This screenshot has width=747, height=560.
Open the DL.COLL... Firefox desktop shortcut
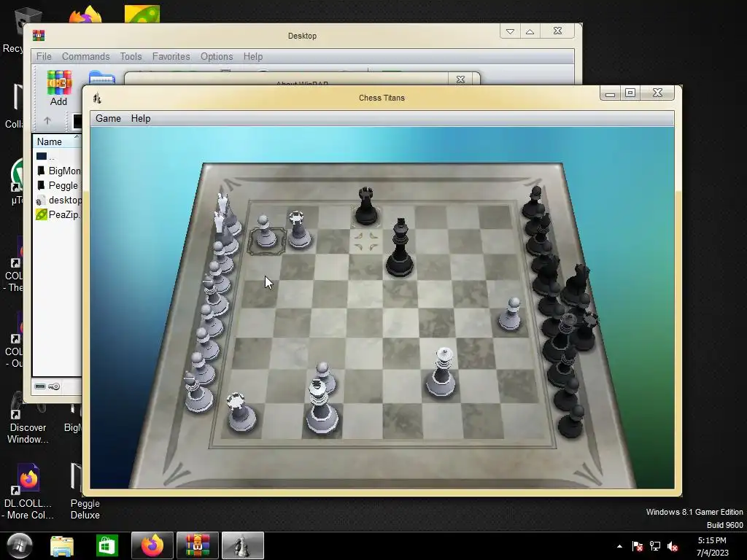pyautogui.click(x=28, y=491)
